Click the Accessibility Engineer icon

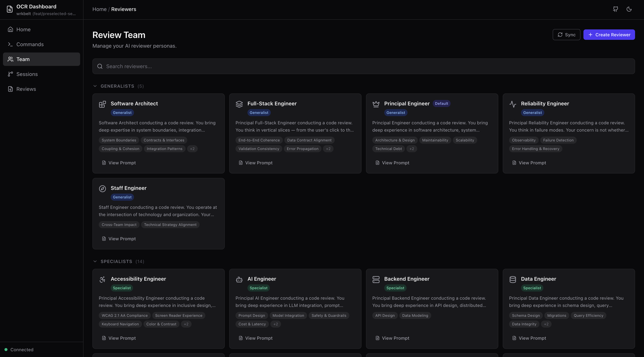pos(102,279)
